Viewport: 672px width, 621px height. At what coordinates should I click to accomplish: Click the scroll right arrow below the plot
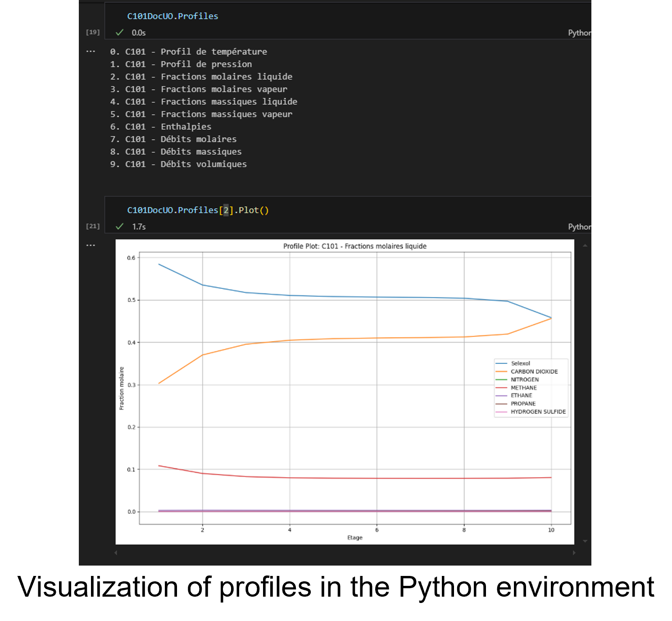[574, 553]
